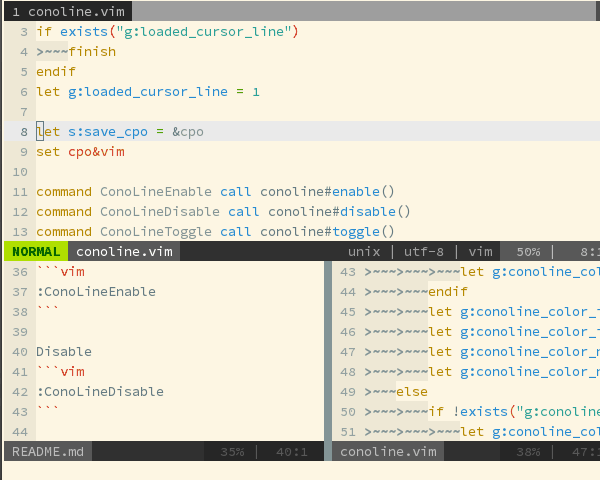Image resolution: width=600 pixels, height=480 pixels.
Task: Click ConoLineToggle on line 13
Action: click(156, 232)
